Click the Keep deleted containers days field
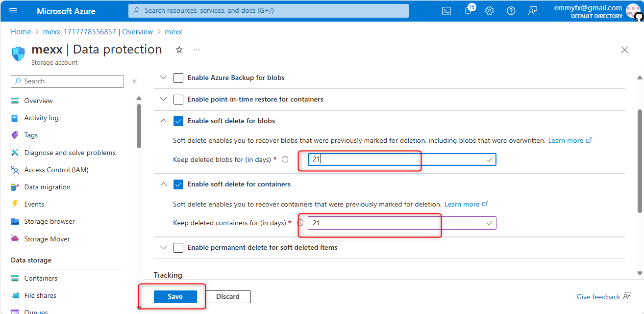 tap(397, 223)
